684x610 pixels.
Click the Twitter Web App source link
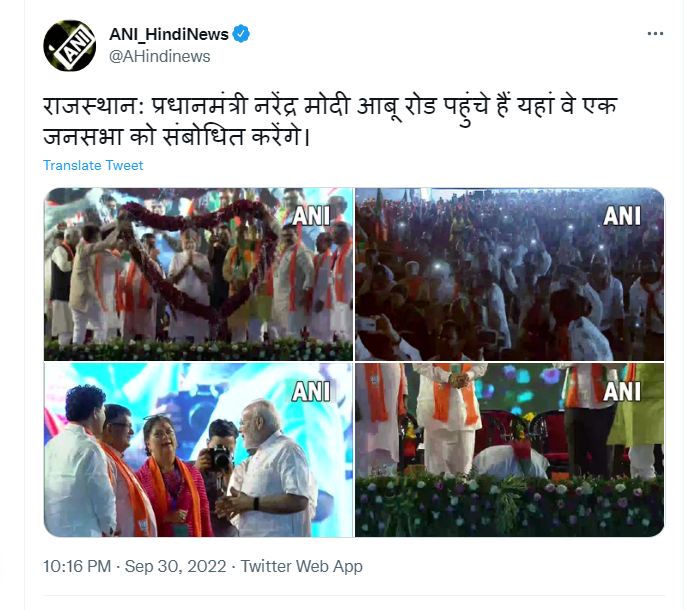(x=301, y=566)
